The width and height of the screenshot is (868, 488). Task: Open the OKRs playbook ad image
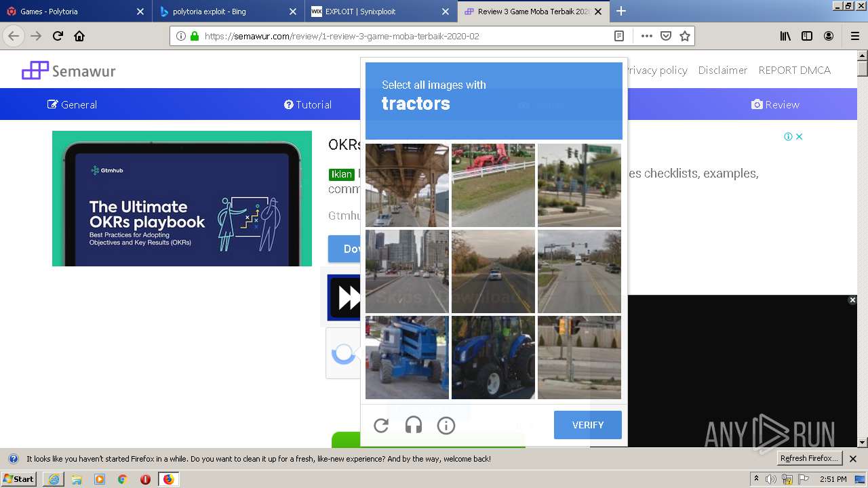coord(182,199)
